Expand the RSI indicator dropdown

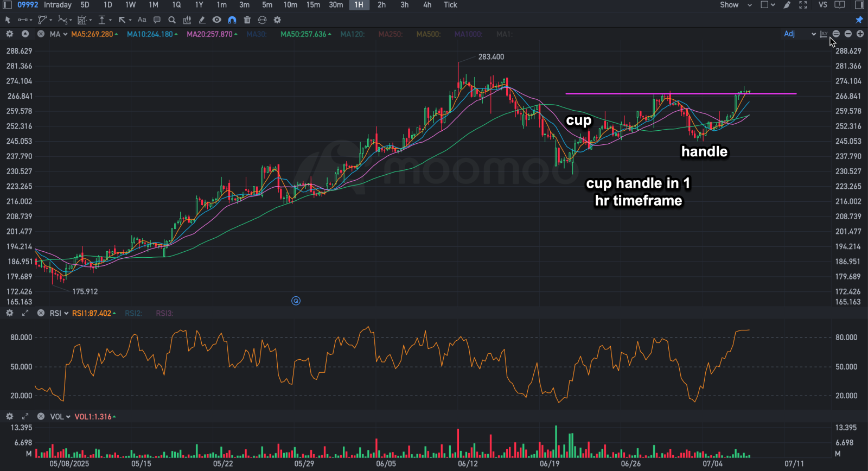click(59, 313)
